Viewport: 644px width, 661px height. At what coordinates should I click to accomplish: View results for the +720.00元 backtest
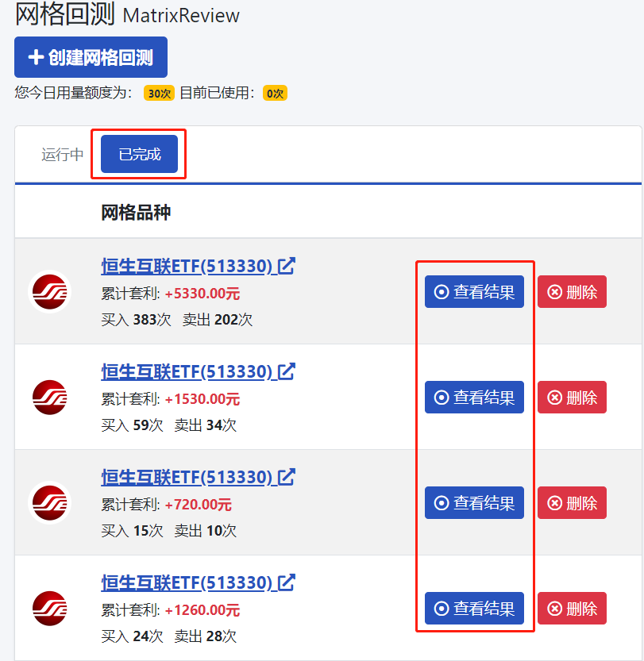tap(474, 502)
